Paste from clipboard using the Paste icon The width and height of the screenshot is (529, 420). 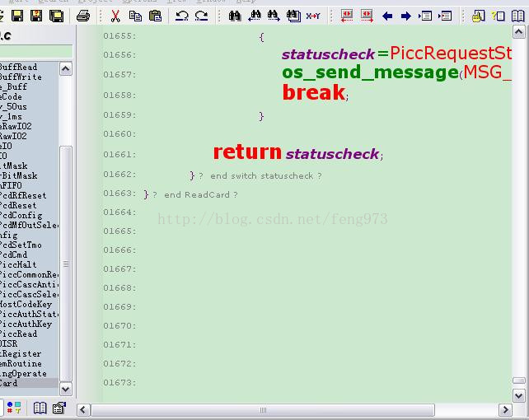tap(155, 16)
